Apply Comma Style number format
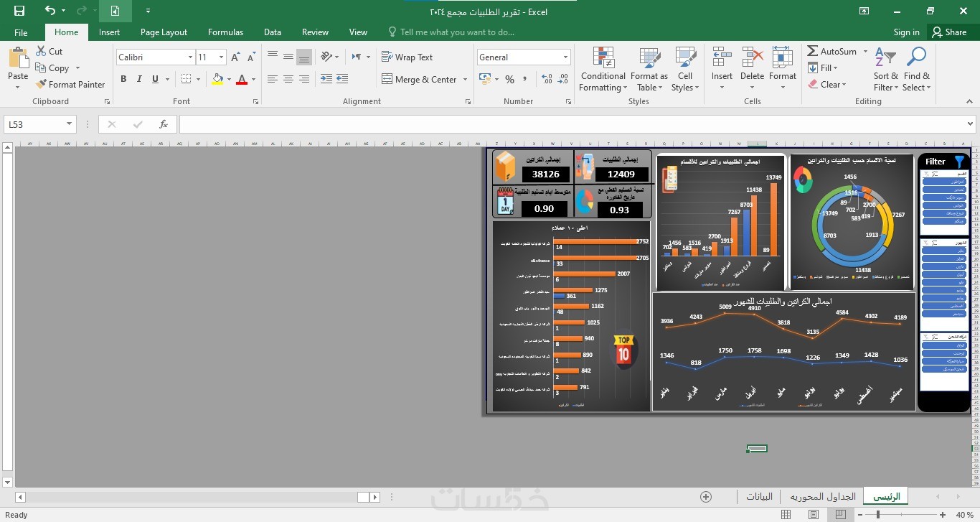 [x=526, y=79]
